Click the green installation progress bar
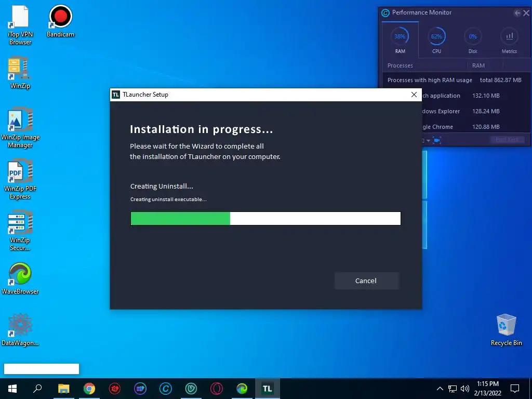532x399 pixels. click(265, 219)
